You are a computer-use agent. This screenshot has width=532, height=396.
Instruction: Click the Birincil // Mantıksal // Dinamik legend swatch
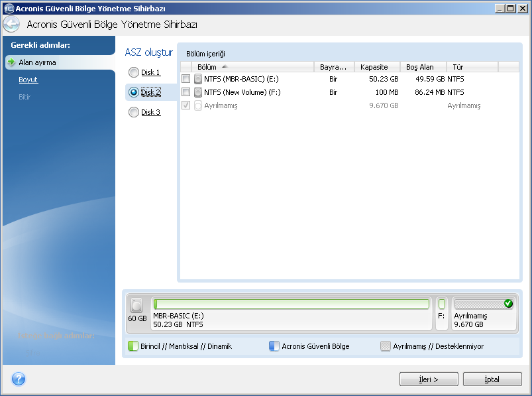(x=133, y=346)
